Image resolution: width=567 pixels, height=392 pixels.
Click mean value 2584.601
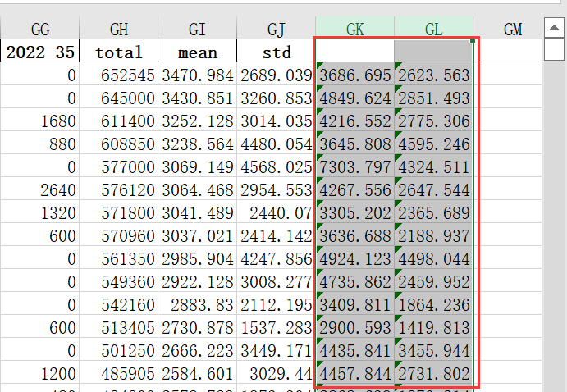pyautogui.click(x=198, y=371)
